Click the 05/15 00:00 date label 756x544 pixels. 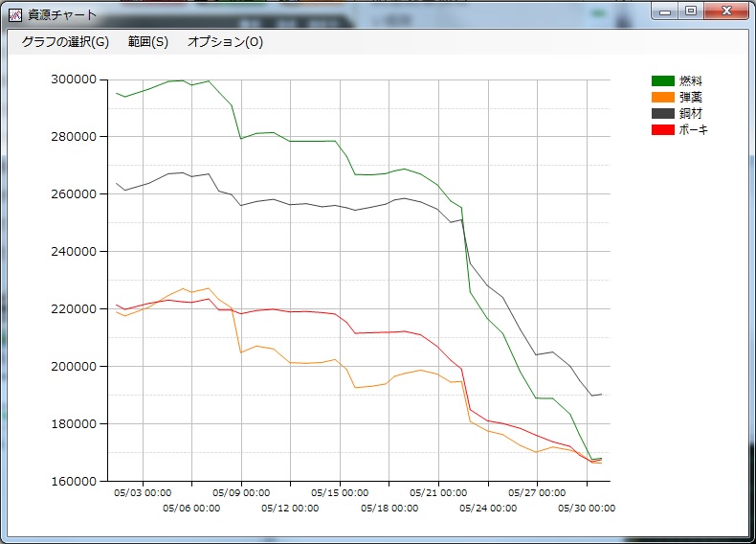(340, 493)
